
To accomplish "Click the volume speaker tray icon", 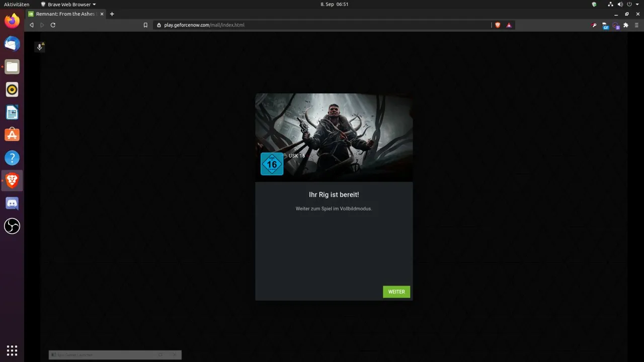I will tap(620, 4).
